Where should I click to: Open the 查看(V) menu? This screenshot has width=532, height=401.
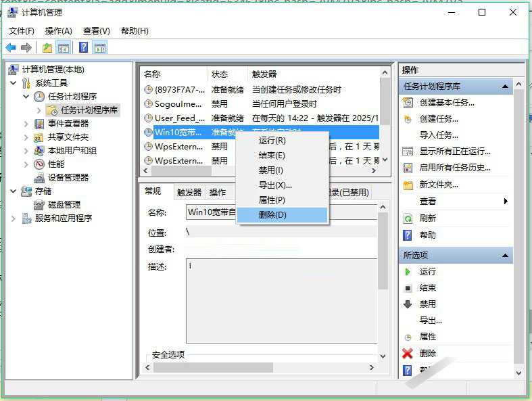tap(97, 31)
